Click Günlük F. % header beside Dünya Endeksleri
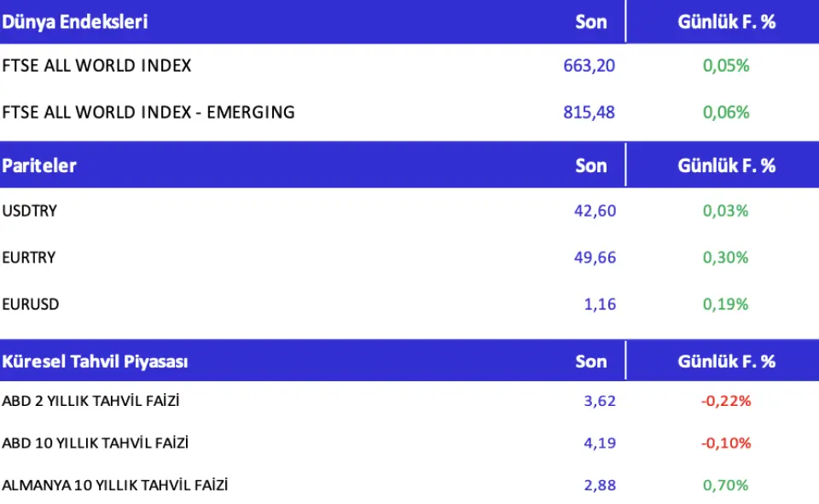 point(726,22)
